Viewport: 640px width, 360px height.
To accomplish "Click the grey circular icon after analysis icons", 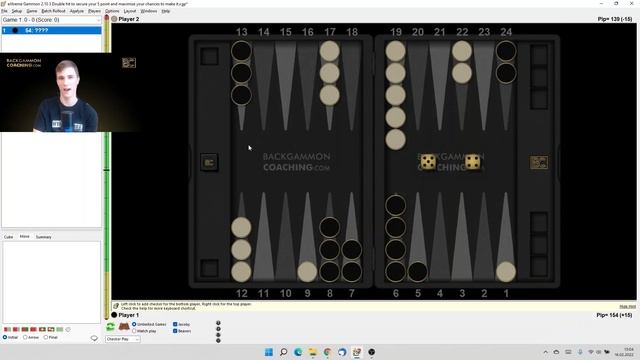I will (68, 329).
